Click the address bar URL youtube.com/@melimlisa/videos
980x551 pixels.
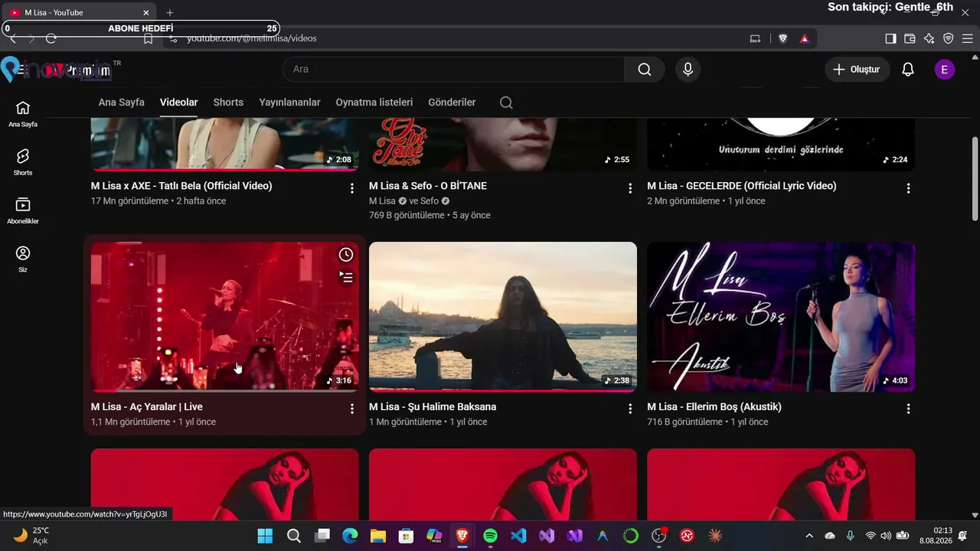point(251,38)
